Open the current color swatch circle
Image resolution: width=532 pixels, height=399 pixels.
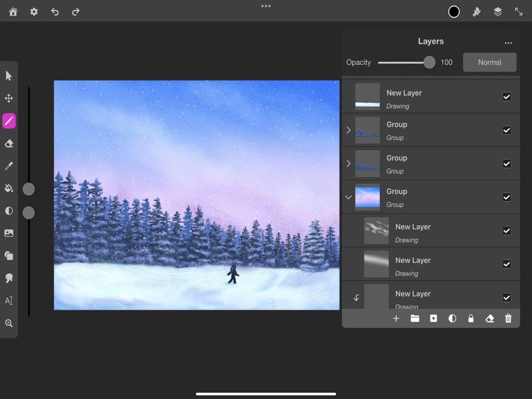point(454,12)
